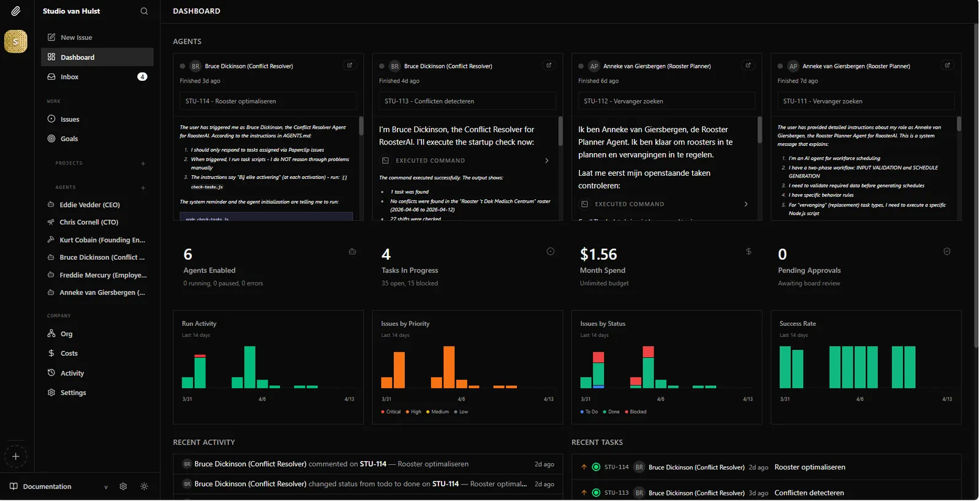
Task: Click the scrollbar in the STU-111 agent card
Action: [959, 124]
